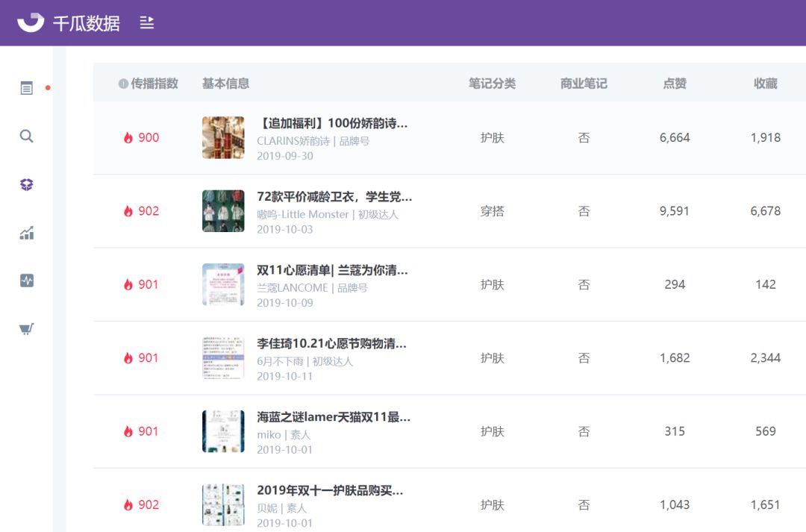
Task: Click the 千瓜数据 logo icon
Action: point(31,22)
